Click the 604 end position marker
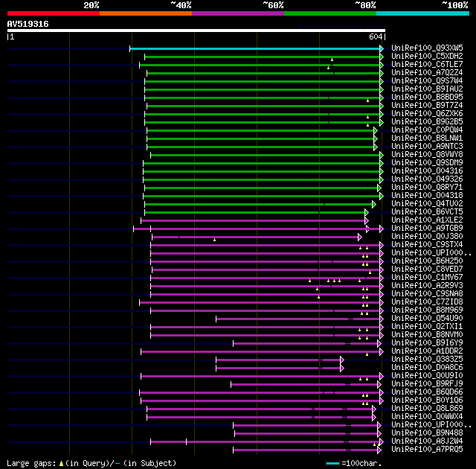Screen dimensions: 476x469 coord(376,36)
